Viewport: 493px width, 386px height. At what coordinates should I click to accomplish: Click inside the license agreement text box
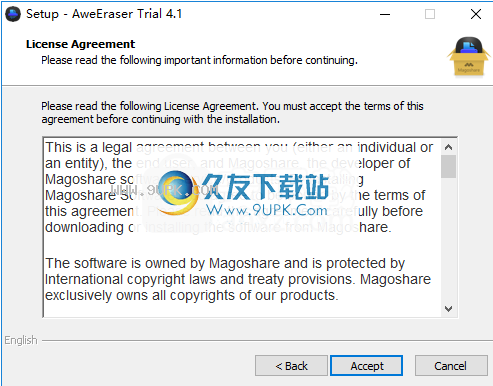(x=242, y=227)
